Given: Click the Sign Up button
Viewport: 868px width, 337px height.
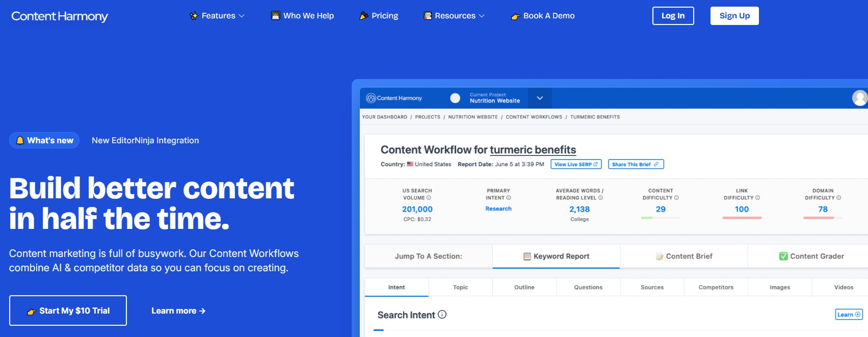Looking at the screenshot, I should 734,16.
